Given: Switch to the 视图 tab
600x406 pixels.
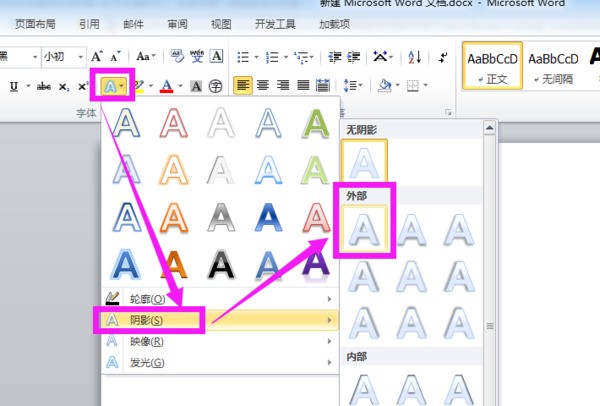Looking at the screenshot, I should [221, 24].
